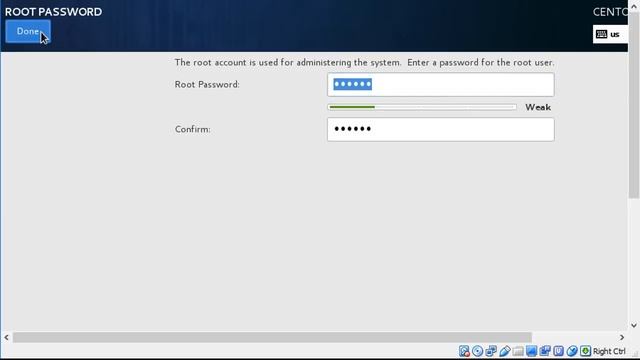Click the network adapters status icon
640x360 pixels.
pos(491,351)
